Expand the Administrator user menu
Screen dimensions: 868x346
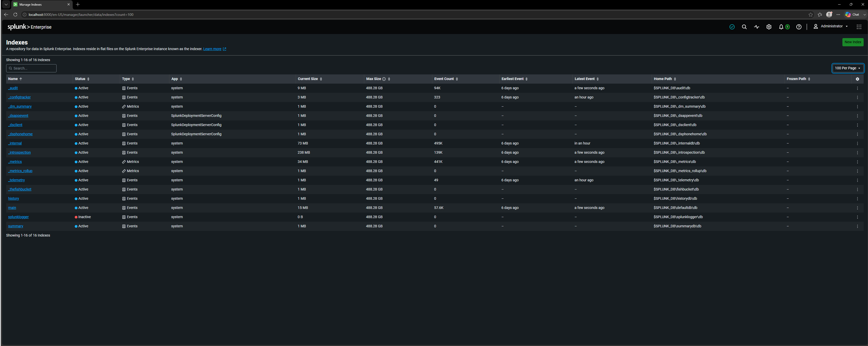pyautogui.click(x=831, y=26)
